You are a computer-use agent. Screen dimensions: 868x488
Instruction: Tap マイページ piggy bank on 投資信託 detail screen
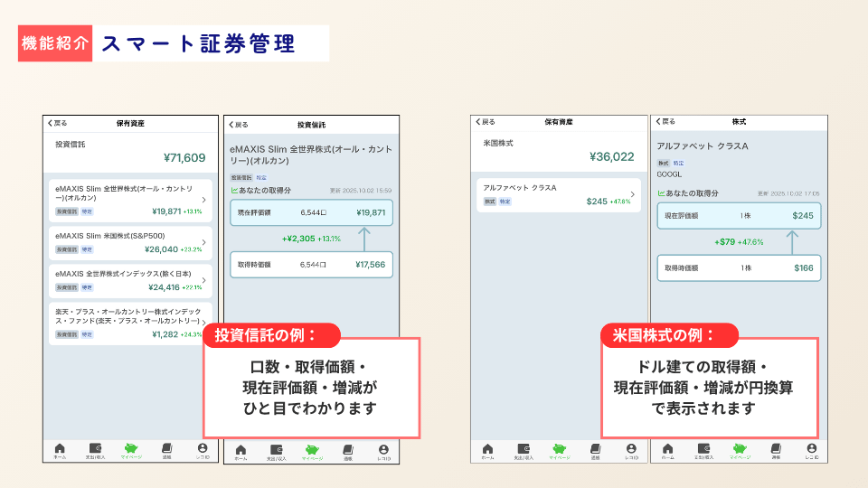pyautogui.click(x=312, y=450)
